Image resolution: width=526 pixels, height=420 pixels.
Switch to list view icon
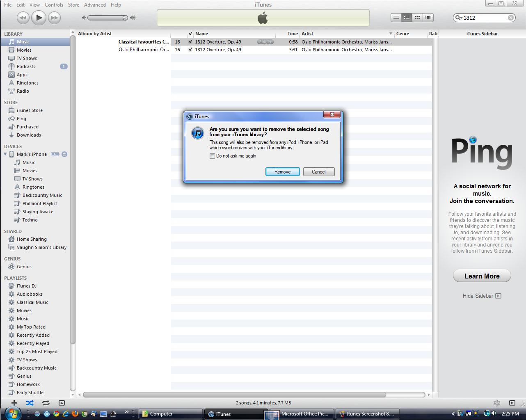click(x=396, y=17)
